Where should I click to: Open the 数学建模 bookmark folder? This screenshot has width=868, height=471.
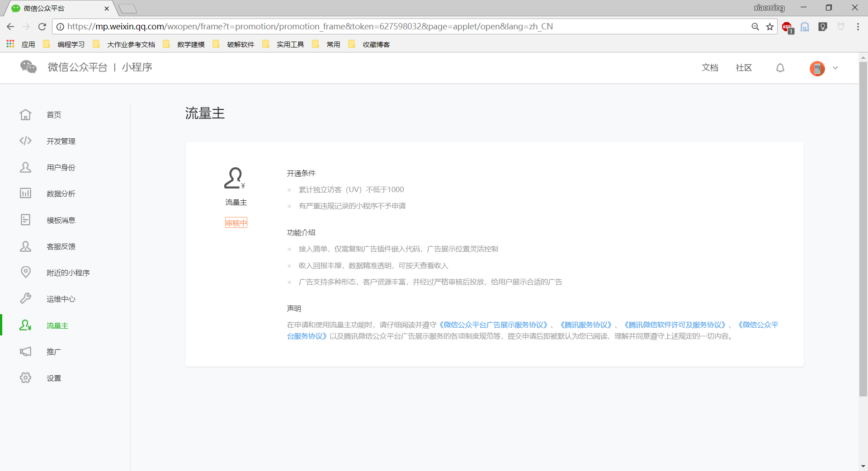pyautogui.click(x=184, y=44)
